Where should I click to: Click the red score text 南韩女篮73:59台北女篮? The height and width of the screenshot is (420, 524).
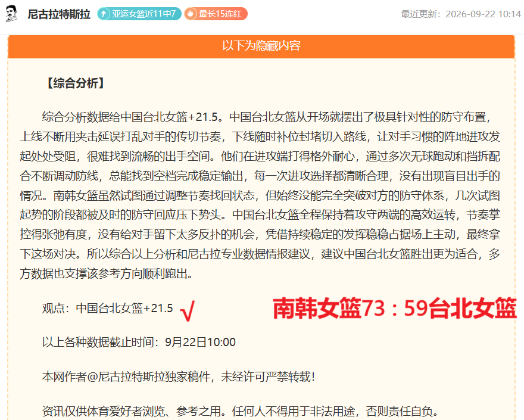click(x=395, y=308)
